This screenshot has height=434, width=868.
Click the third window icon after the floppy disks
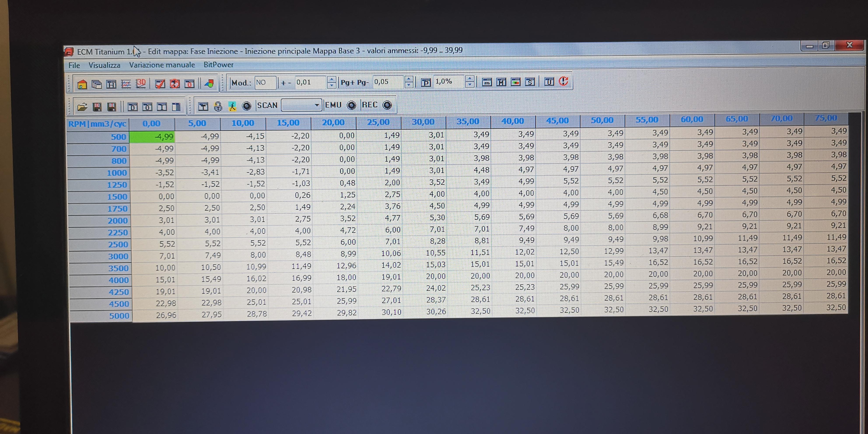click(x=162, y=107)
